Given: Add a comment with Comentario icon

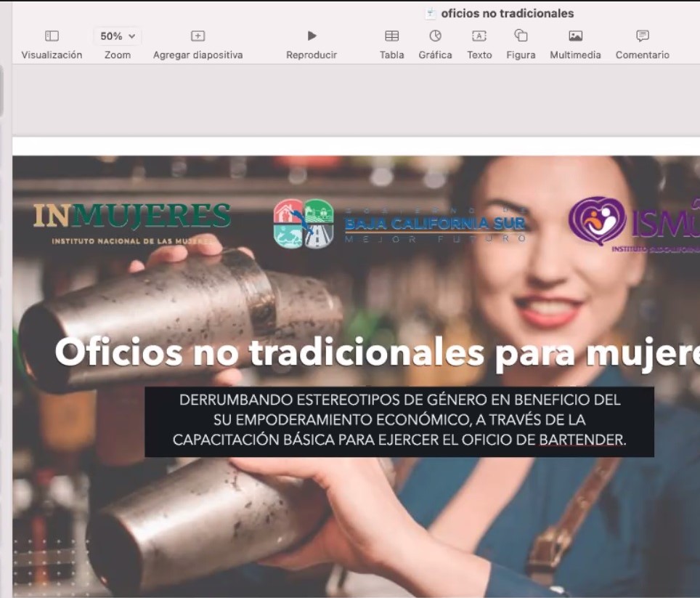Looking at the screenshot, I should click(x=642, y=36).
